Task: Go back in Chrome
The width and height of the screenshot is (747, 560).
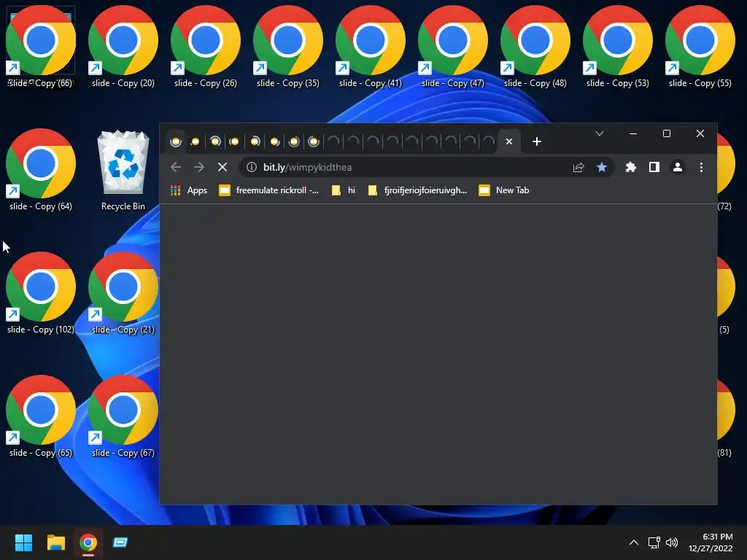Action: [176, 167]
